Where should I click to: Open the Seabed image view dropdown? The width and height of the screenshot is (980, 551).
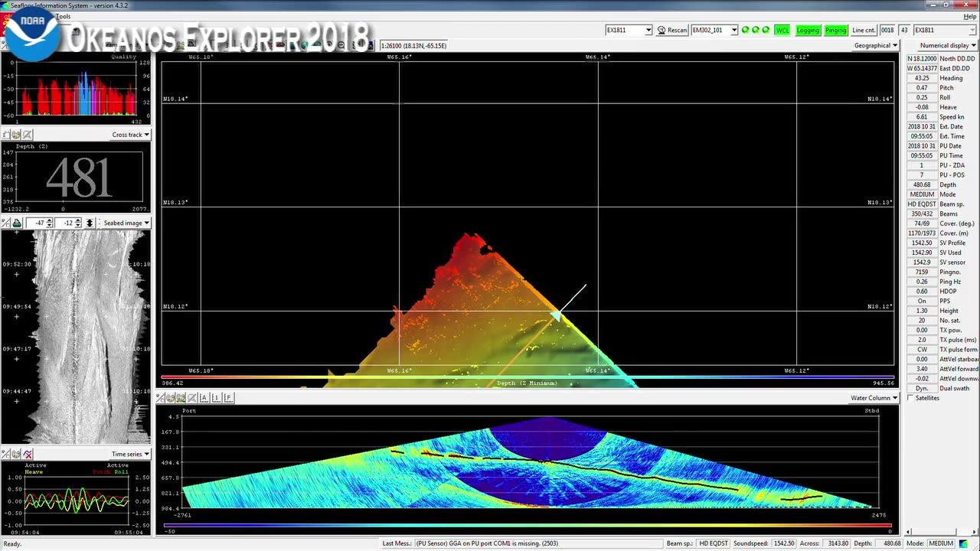126,223
